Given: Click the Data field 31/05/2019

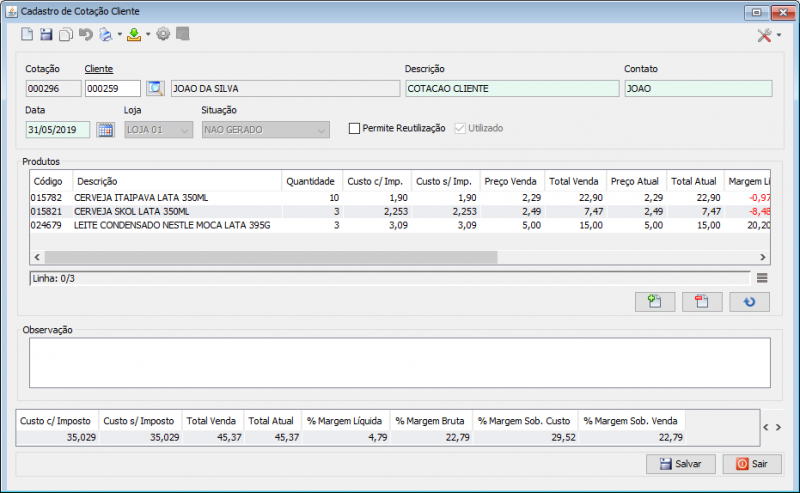Looking at the screenshot, I should click(58, 130).
